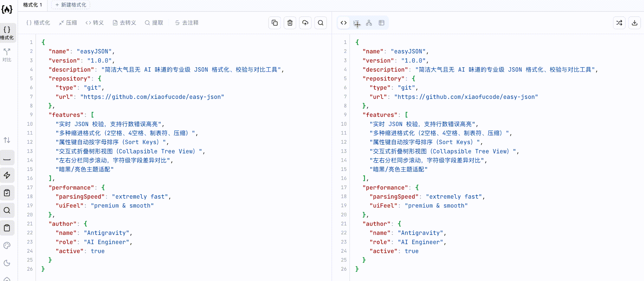Image resolution: width=644 pixels, height=281 pixels.
Task: Click the 压缩 compress button
Action: 68,23
